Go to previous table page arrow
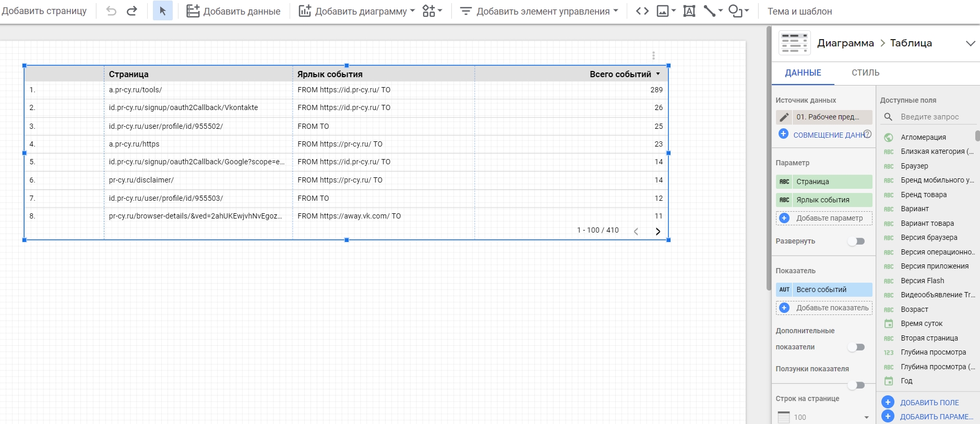The image size is (980, 424). [636, 231]
